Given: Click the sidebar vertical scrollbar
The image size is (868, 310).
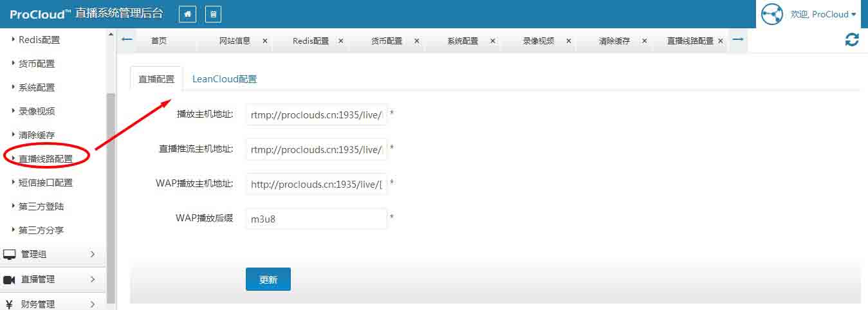Looking at the screenshot, I should pos(111,193).
